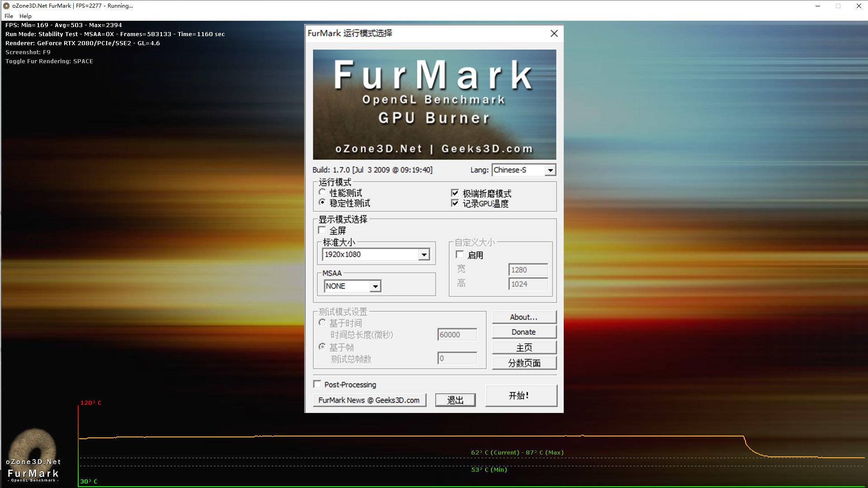Expand the Lang Chinese-S dropdown
The height and width of the screenshot is (488, 868).
tap(550, 170)
